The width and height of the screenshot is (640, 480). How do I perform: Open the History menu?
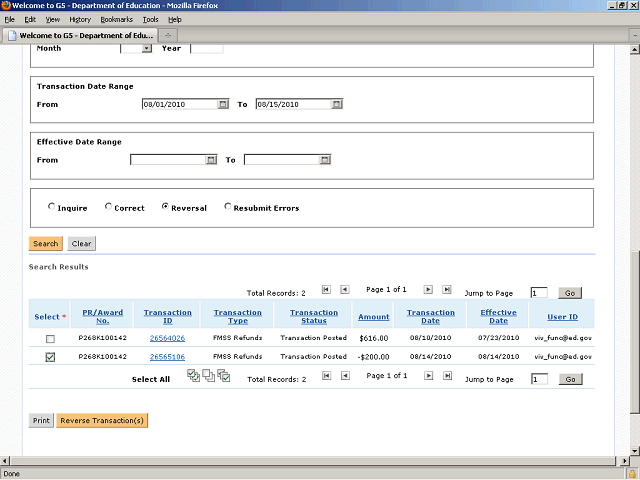point(80,19)
